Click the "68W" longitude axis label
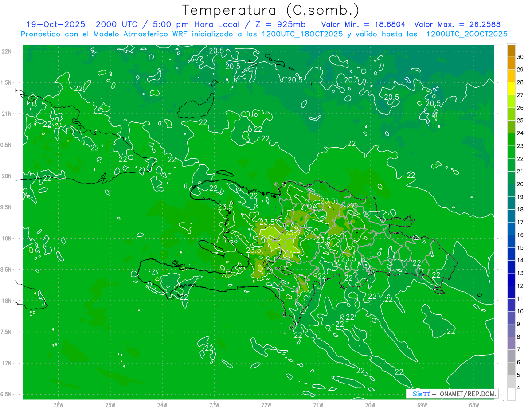Viewport: 532px width, 411px height. (474, 405)
